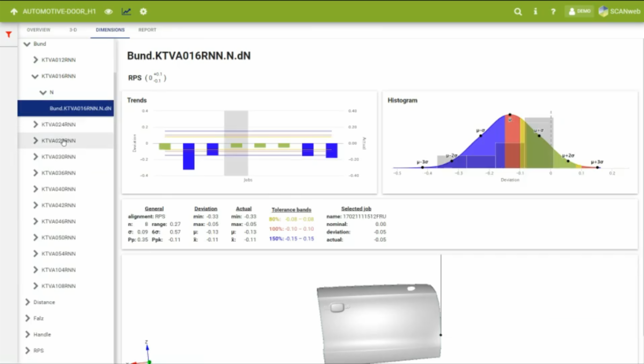The height and width of the screenshot is (364, 644).
Task: Click the AUTOMOTIVE-DOOR_H1 project title
Action: (x=59, y=11)
